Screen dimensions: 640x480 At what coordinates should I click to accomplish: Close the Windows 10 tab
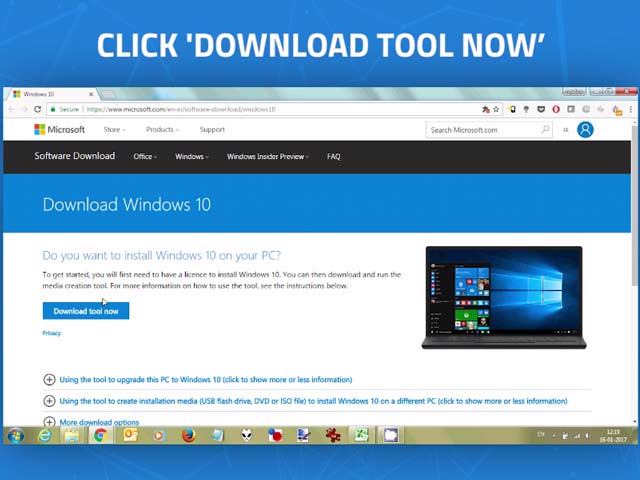91,94
